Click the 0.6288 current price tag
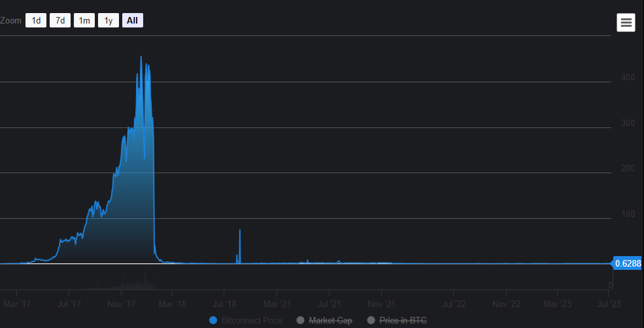 coord(628,264)
